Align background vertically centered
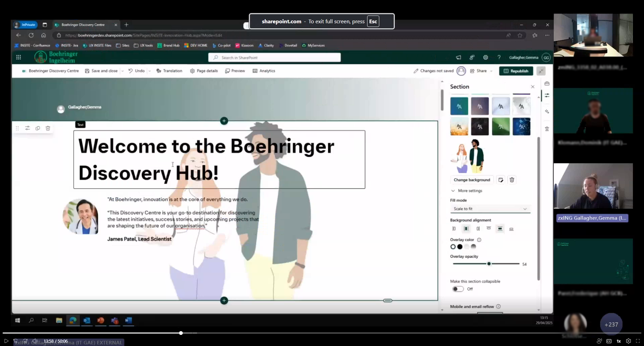The height and width of the screenshot is (346, 644). click(500, 229)
